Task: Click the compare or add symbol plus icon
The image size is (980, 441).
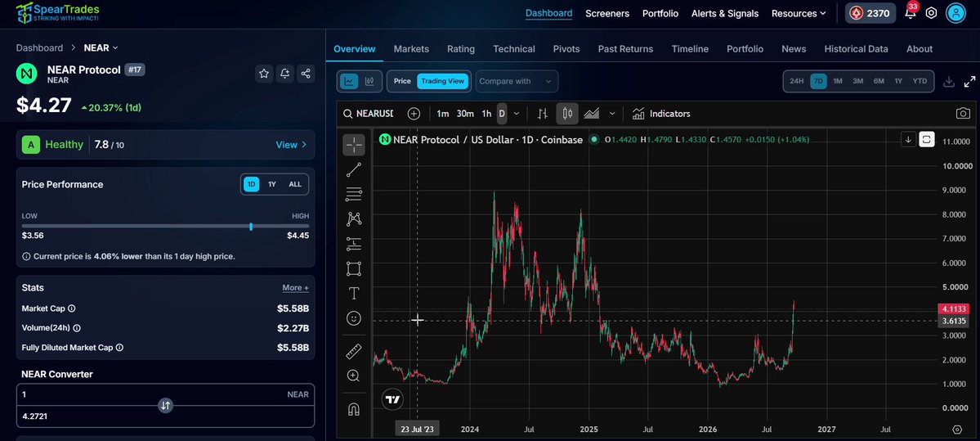Action: [414, 113]
